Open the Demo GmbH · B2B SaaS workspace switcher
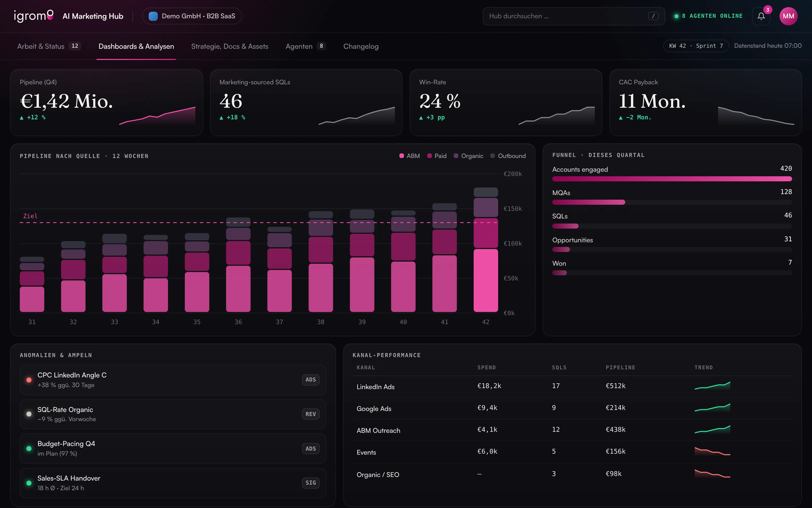Image resolution: width=812 pixels, height=508 pixels. (192, 16)
